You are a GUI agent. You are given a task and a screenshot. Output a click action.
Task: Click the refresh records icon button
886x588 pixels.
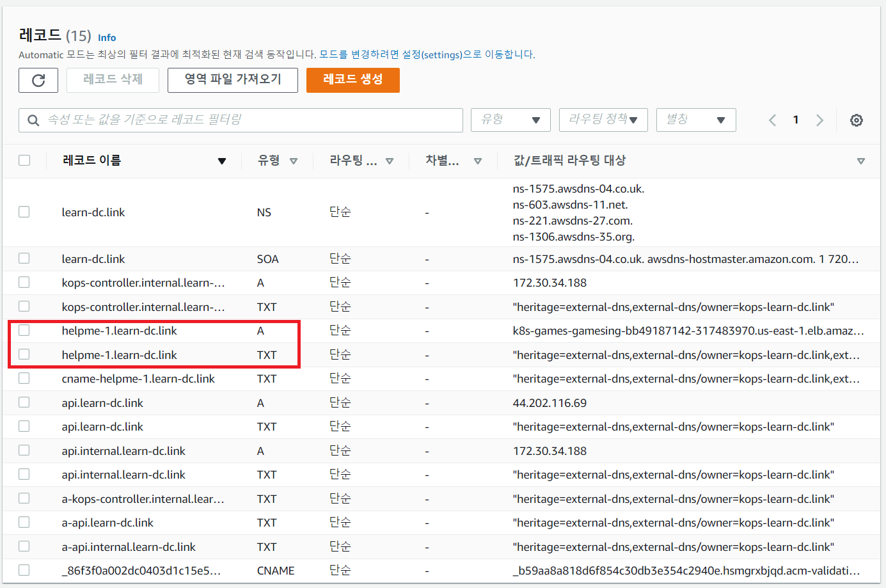pyautogui.click(x=38, y=80)
